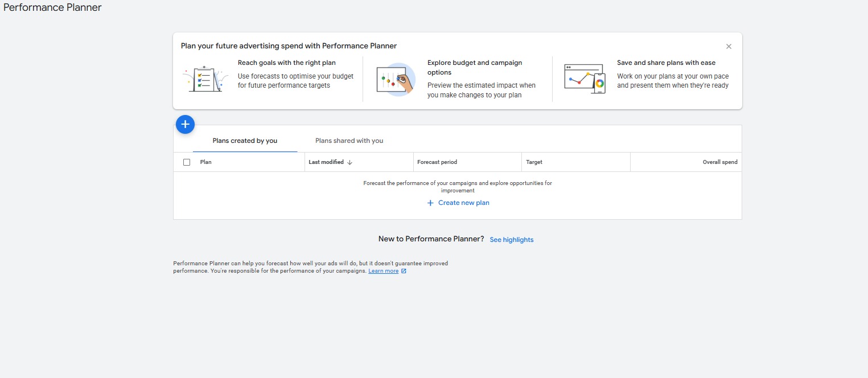This screenshot has height=378, width=868.
Task: Switch to Plans created by you tab
Action: (245, 141)
